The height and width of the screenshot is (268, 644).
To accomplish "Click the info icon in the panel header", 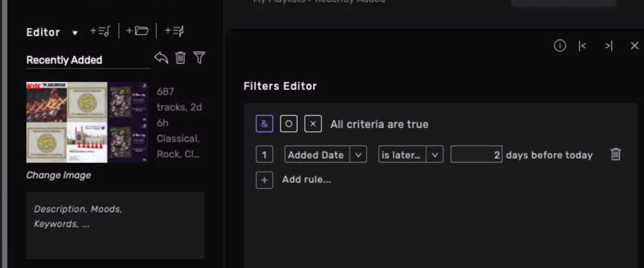I will point(560,46).
